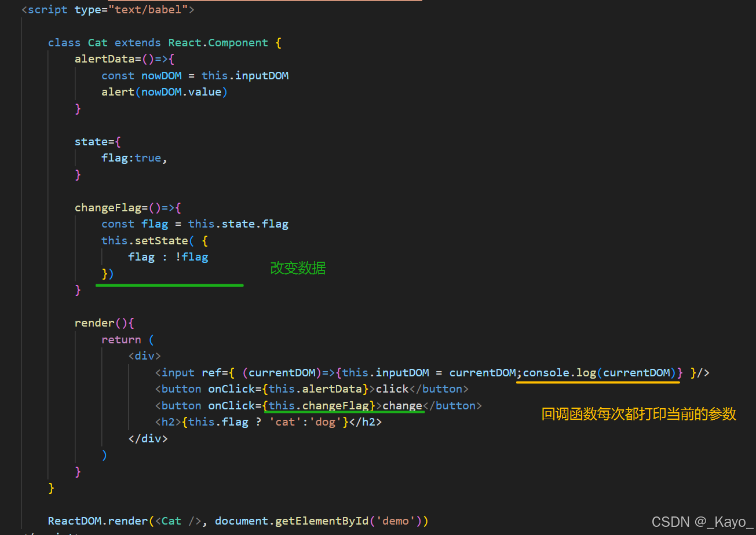Click the 'dog' string in the h2 line

point(326,422)
